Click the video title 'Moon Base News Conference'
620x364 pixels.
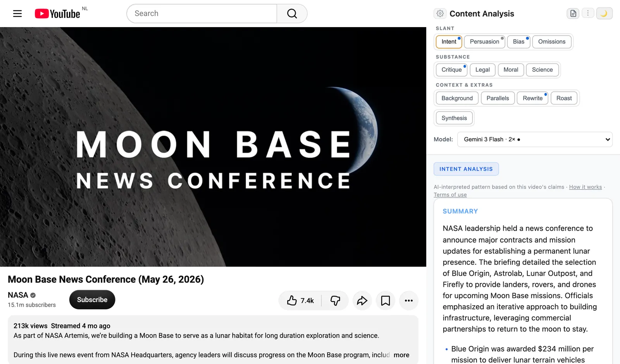106,280
